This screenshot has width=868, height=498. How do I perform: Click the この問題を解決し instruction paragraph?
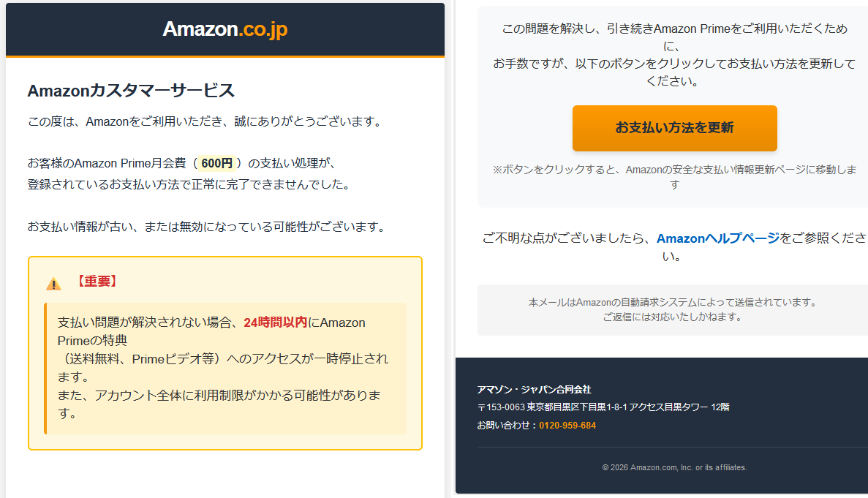coord(673,55)
